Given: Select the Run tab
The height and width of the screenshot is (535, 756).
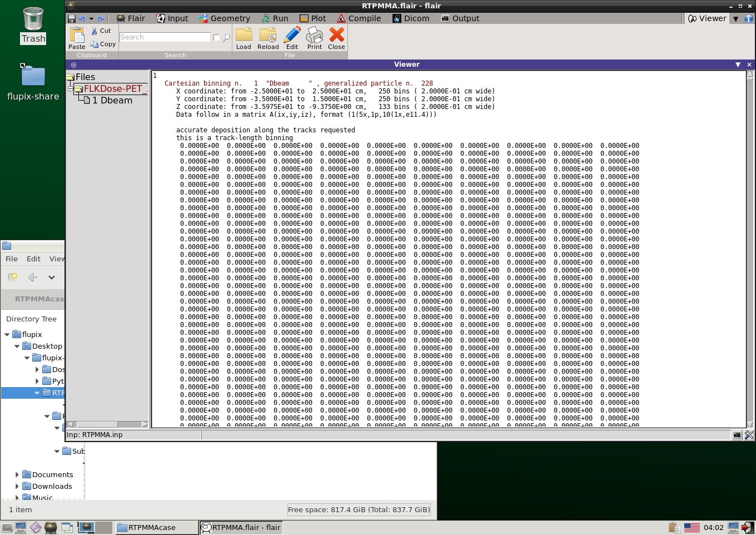Looking at the screenshot, I should (x=275, y=18).
